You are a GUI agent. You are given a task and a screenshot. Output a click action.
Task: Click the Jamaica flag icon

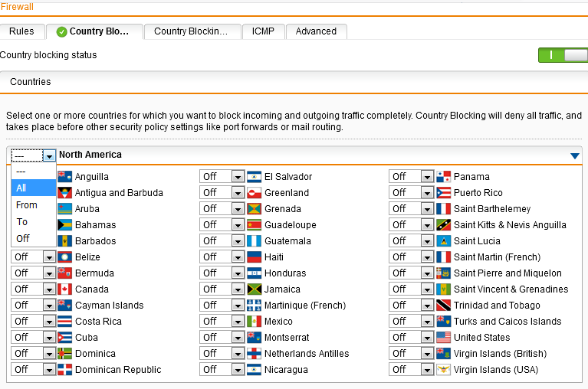(255, 289)
